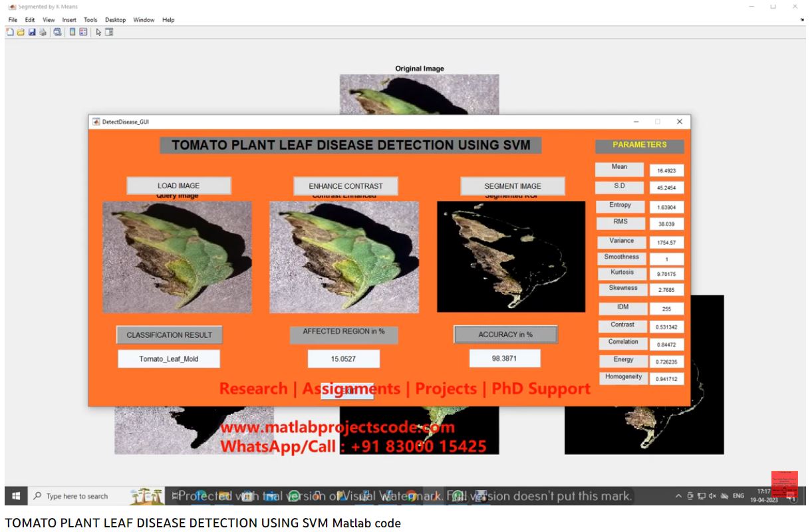Click the Open File folder icon
Screen dimensions: 812x532
(x=21, y=31)
